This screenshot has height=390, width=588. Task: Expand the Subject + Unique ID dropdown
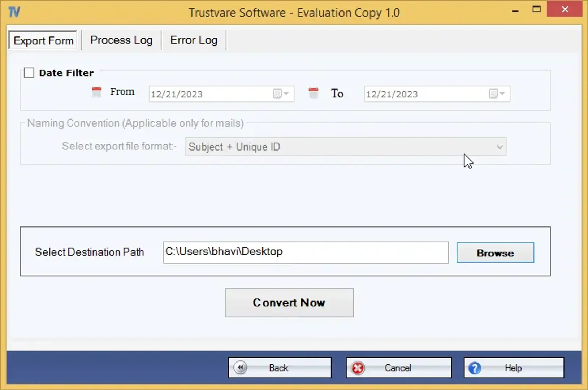(499, 147)
